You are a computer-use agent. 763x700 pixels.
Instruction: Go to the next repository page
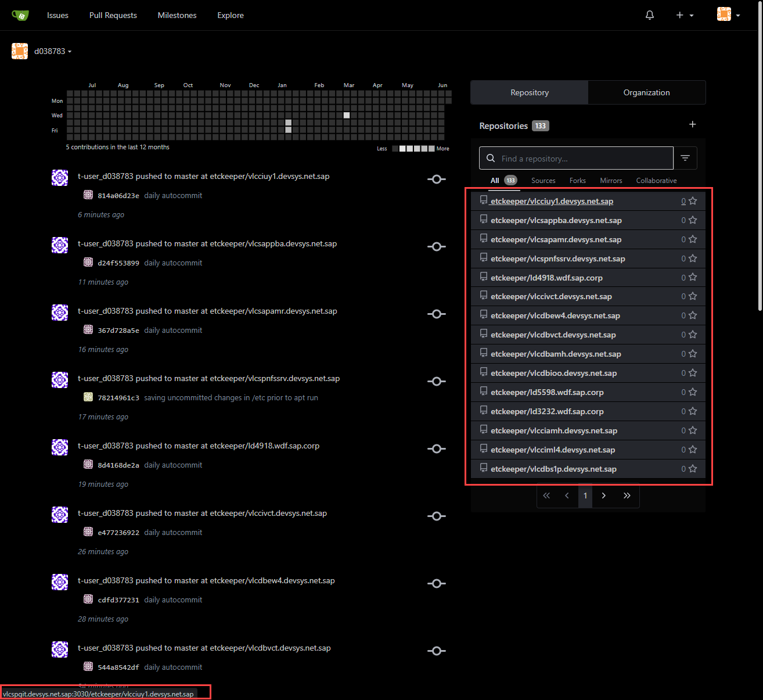(604, 496)
